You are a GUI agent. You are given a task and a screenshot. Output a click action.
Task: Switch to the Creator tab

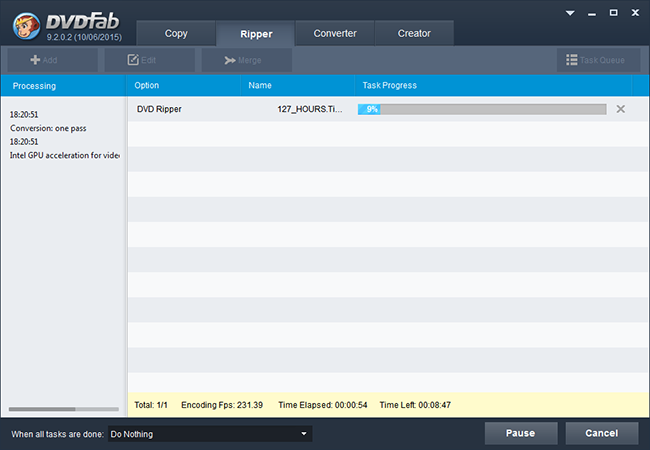[x=414, y=33]
